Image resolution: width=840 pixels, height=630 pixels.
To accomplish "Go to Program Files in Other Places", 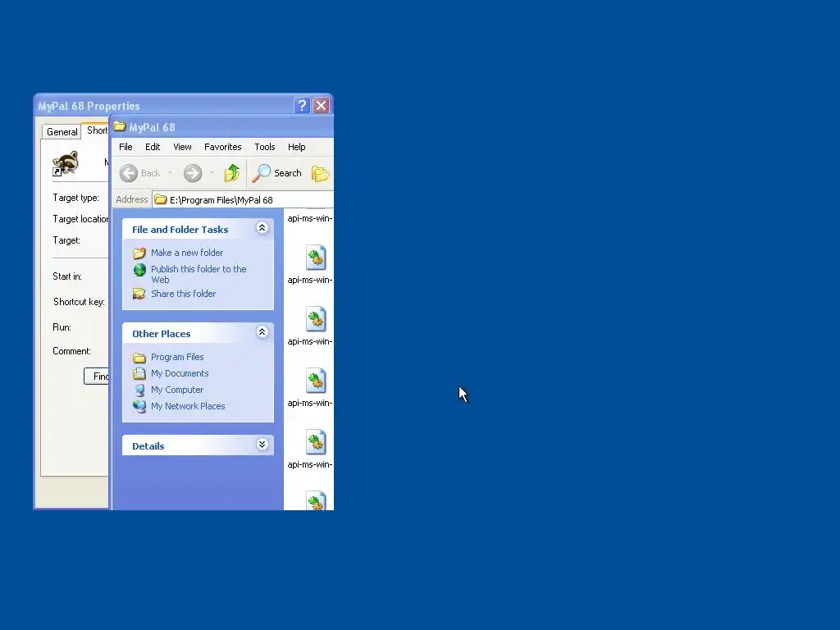I will (x=177, y=357).
